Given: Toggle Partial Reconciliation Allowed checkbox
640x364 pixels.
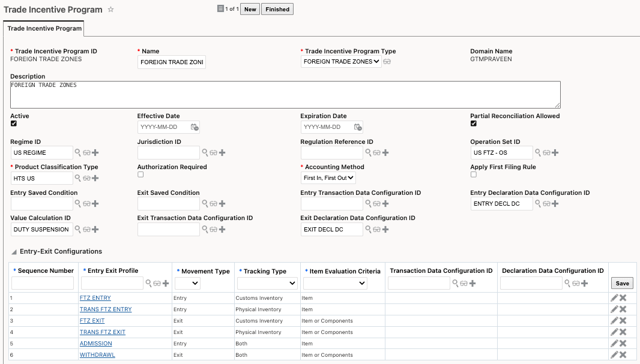Looking at the screenshot, I should pyautogui.click(x=474, y=124).
